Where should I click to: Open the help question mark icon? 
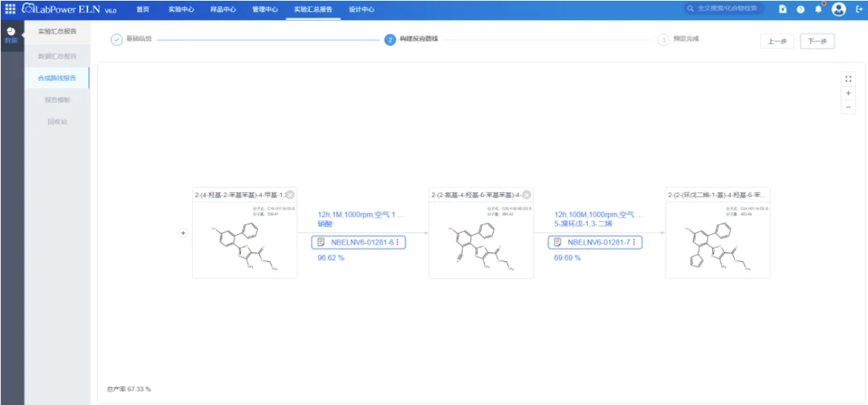coord(801,10)
